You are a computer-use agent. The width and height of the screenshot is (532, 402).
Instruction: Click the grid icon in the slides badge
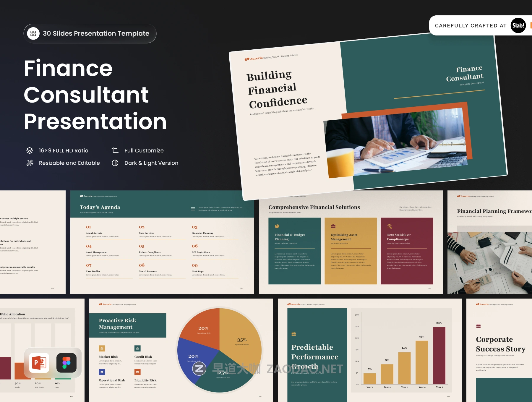(33, 33)
